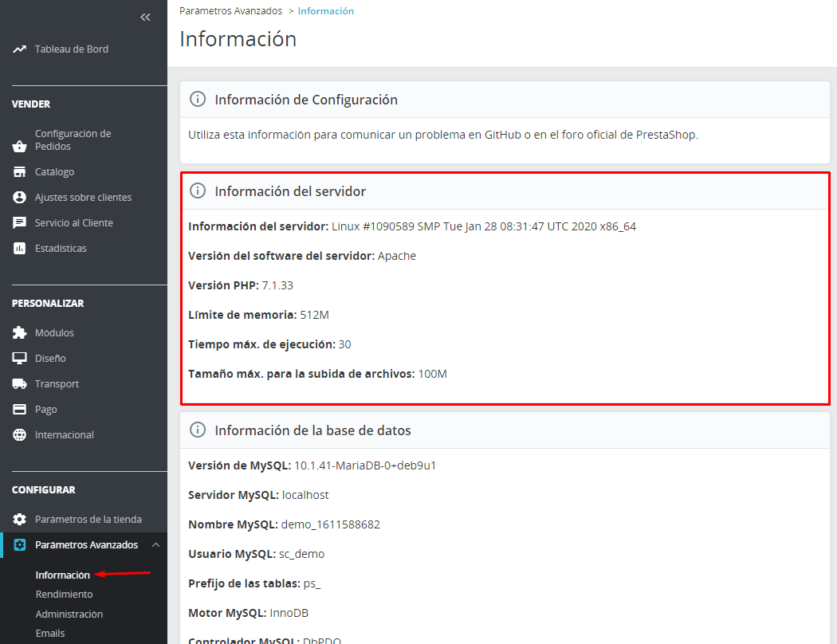Click the Modulos puzzle piece icon
The height and width of the screenshot is (644, 837).
pyautogui.click(x=20, y=333)
